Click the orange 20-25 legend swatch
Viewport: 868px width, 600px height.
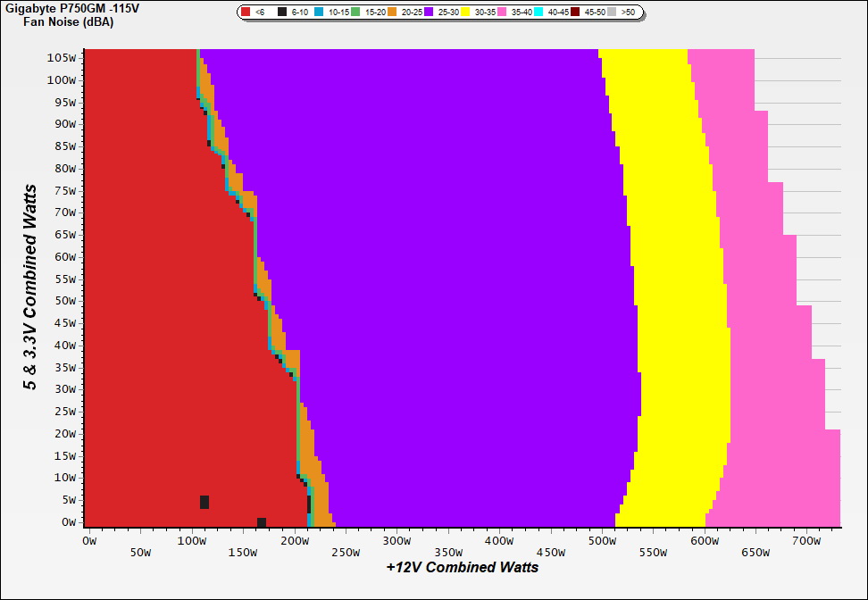[391, 12]
